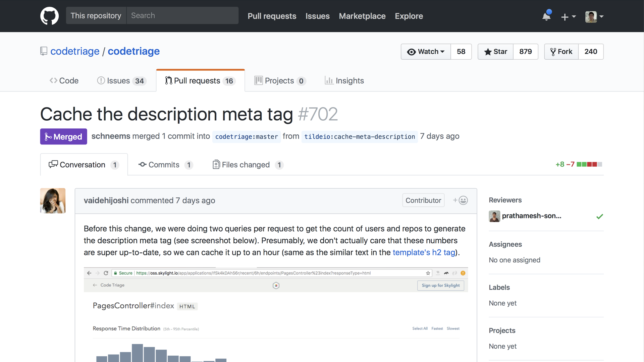Click the green checkmark next to reviewer
The image size is (644, 362).
[x=600, y=216]
